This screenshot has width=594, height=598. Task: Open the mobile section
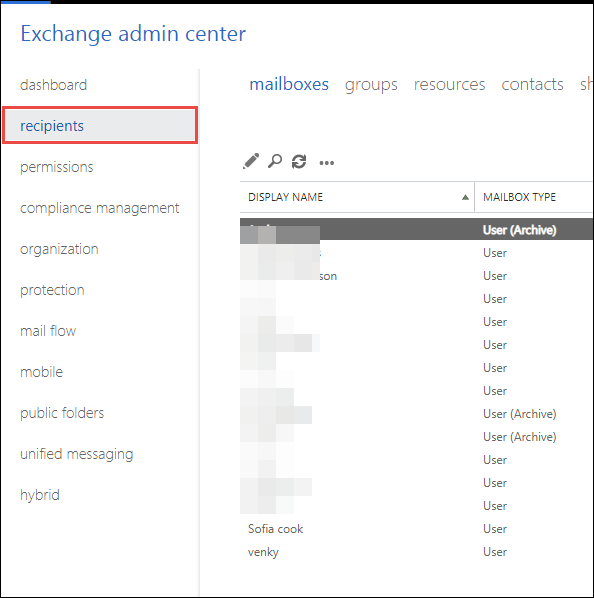(x=41, y=372)
